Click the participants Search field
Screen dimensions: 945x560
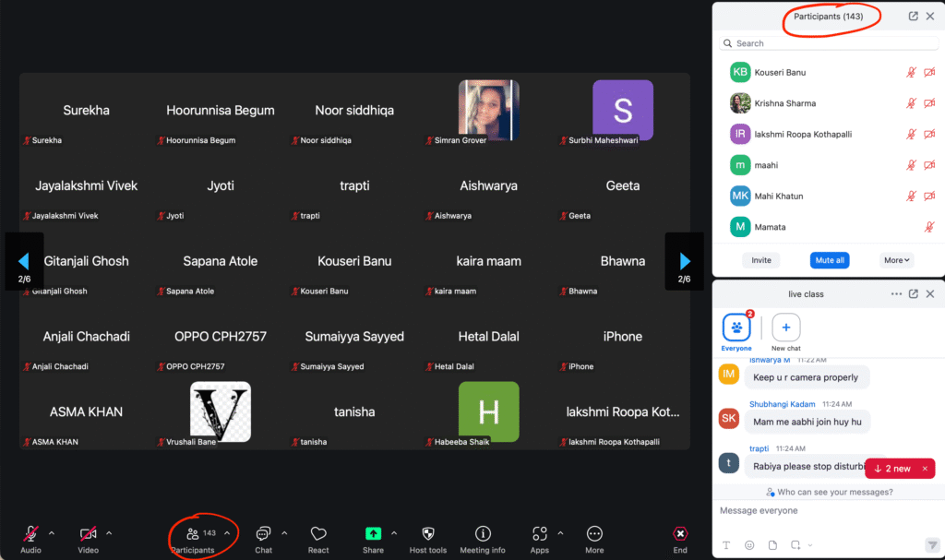817,43
